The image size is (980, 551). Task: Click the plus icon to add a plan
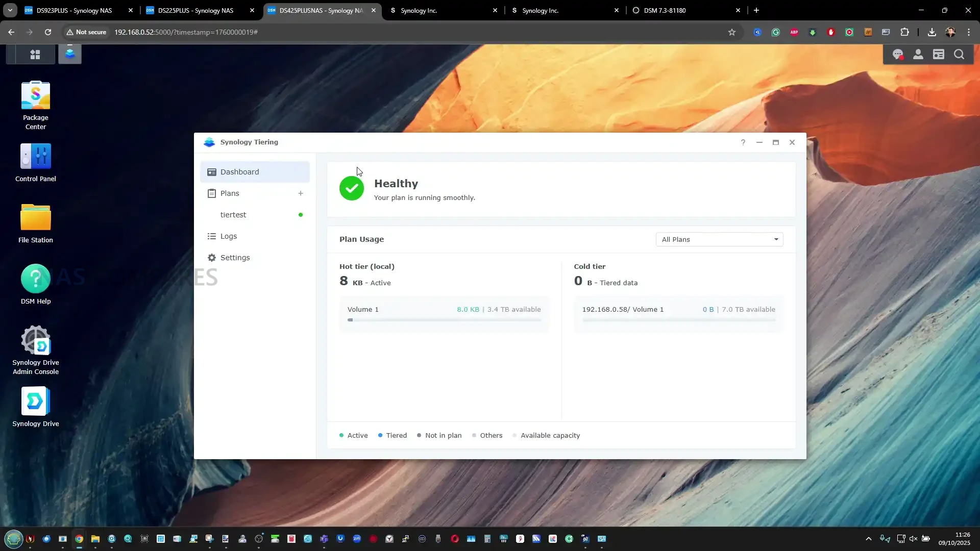(301, 193)
